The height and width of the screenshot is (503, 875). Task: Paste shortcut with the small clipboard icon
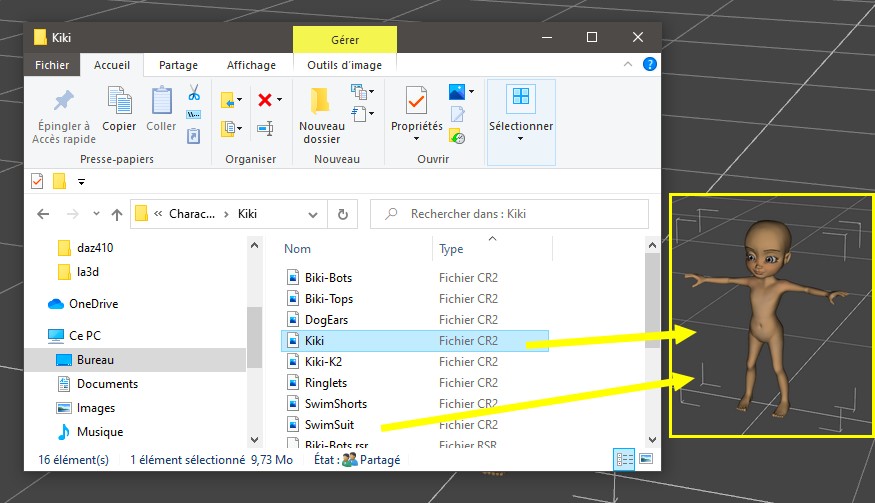194,136
